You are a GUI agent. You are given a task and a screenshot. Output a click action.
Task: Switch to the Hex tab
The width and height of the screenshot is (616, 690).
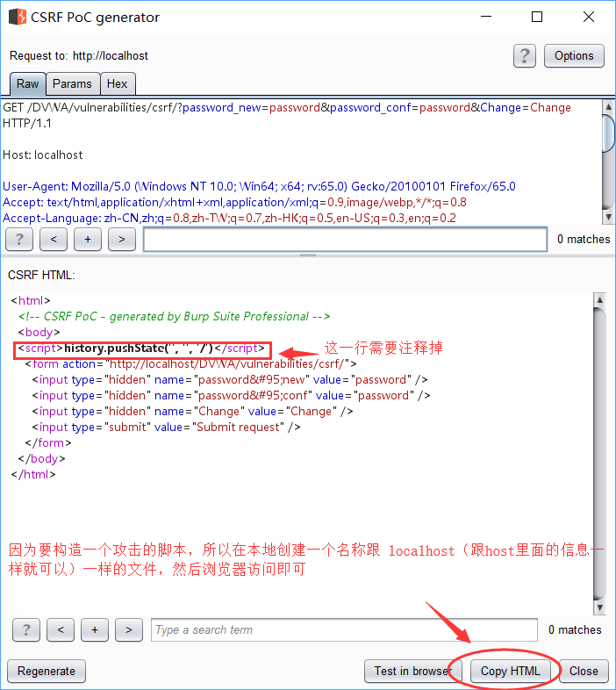coord(117,83)
